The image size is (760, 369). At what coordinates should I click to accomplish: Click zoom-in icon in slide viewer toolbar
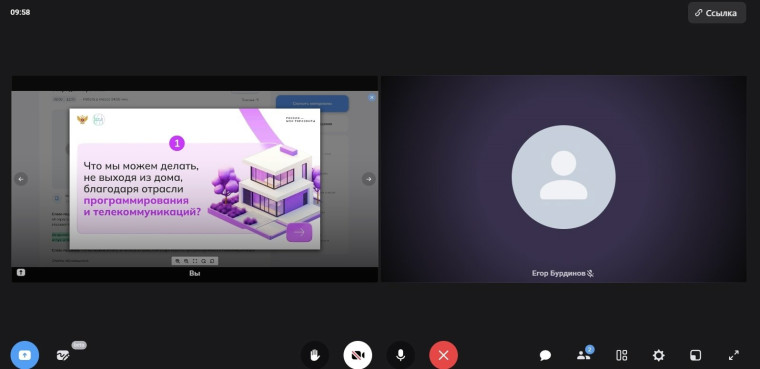pos(177,261)
